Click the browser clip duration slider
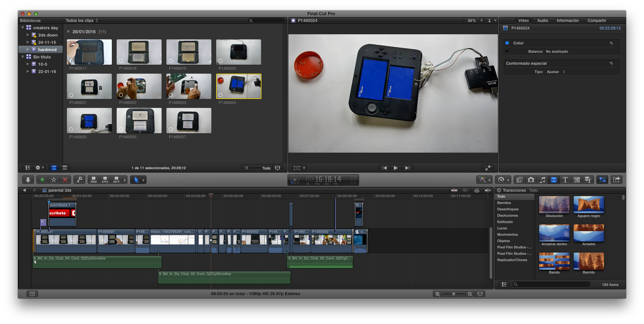Image resolution: width=644 pixels, height=324 pixels. (253, 168)
